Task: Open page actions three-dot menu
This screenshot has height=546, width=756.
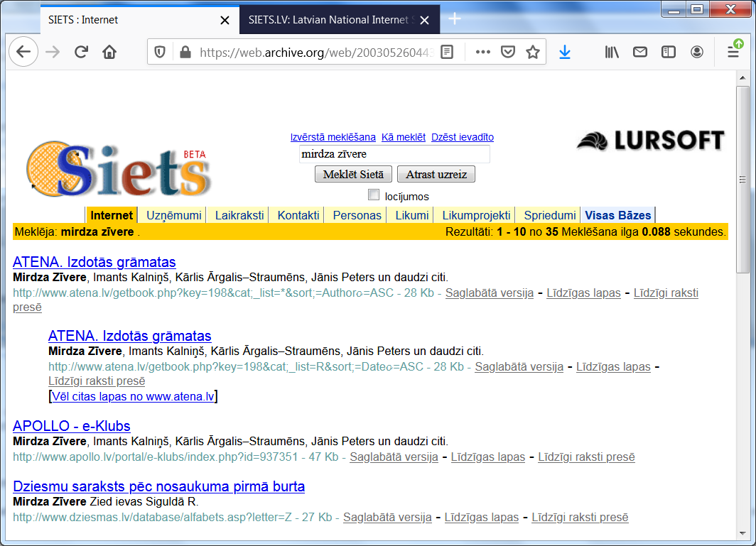Action: [x=482, y=52]
